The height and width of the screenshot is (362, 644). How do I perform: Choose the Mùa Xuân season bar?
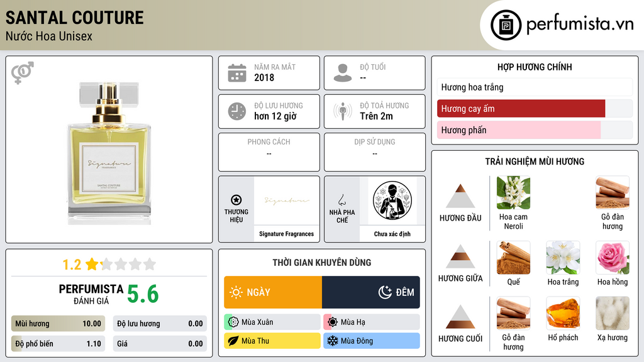(272, 322)
